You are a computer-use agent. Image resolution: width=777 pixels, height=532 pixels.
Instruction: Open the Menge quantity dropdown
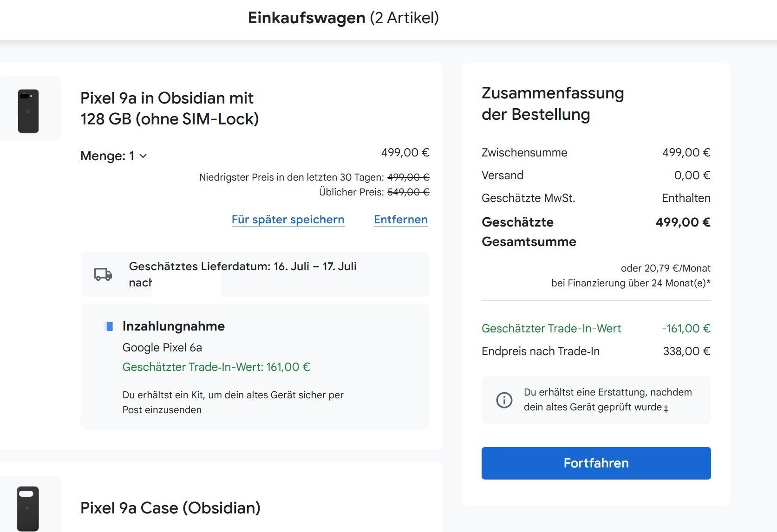[x=114, y=156]
